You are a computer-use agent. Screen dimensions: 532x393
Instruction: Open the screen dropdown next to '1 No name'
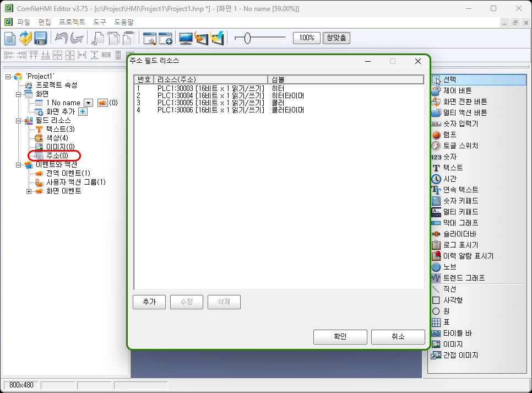[89, 103]
